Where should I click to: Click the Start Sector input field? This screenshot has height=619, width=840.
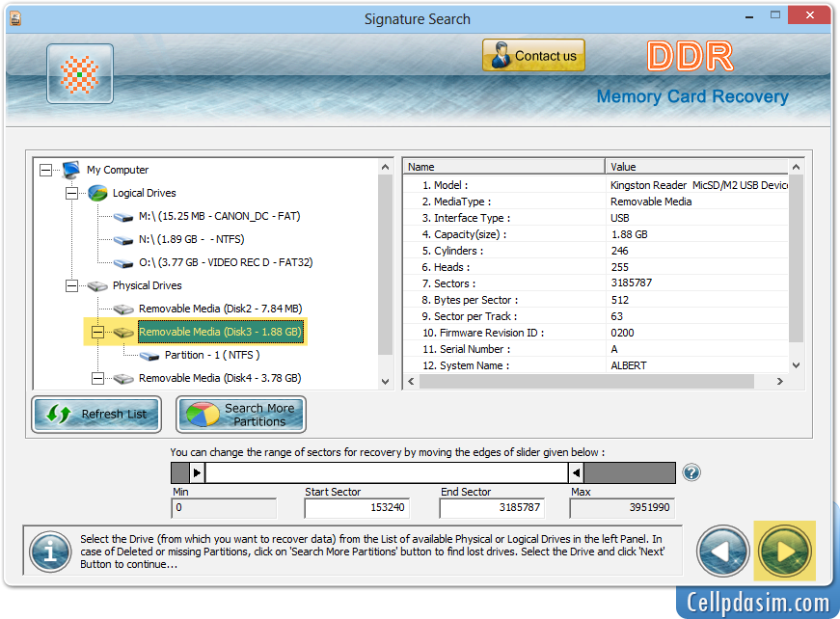[x=357, y=507]
